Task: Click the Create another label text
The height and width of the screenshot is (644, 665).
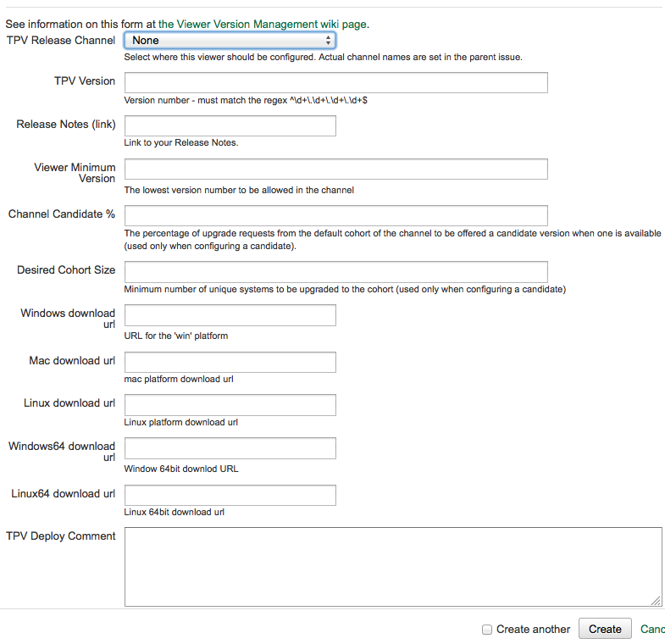Action: point(533,629)
